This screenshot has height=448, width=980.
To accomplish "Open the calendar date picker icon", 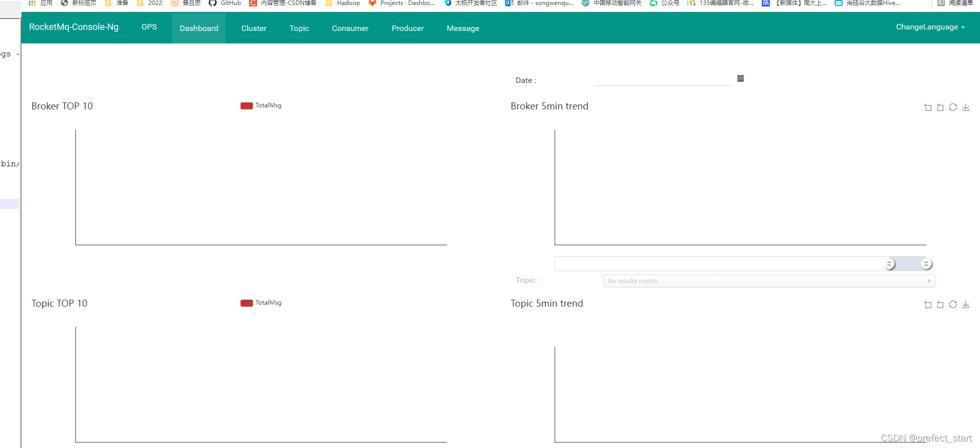I will pyautogui.click(x=741, y=78).
